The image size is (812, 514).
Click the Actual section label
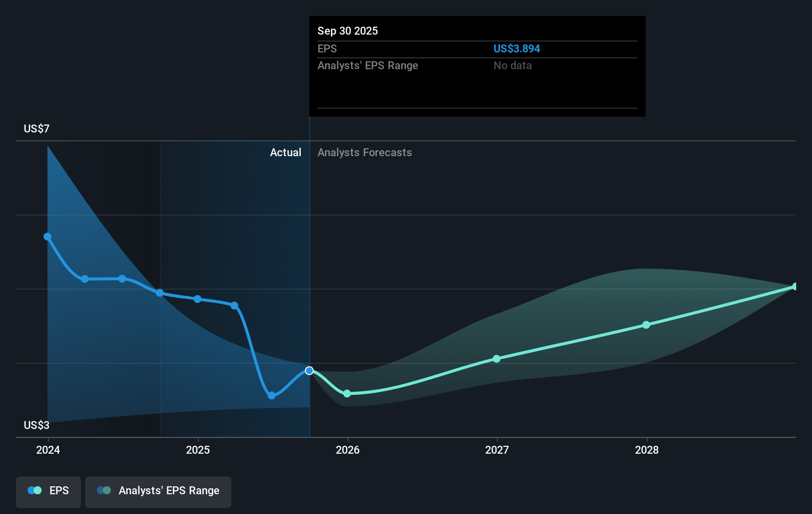pos(285,152)
